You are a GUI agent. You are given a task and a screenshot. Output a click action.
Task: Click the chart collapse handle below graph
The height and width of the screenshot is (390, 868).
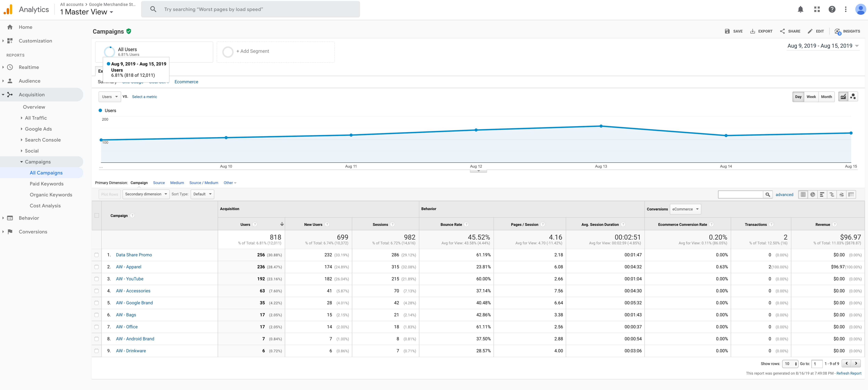[478, 171]
